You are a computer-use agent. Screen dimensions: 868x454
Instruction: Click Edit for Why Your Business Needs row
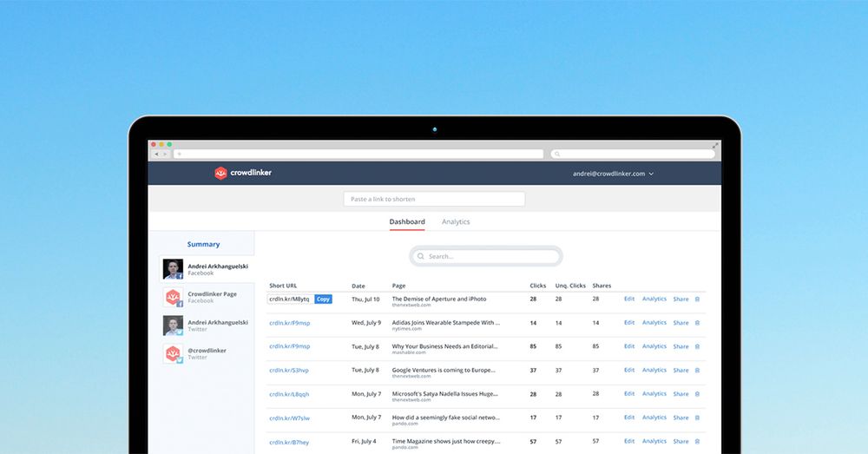point(629,346)
